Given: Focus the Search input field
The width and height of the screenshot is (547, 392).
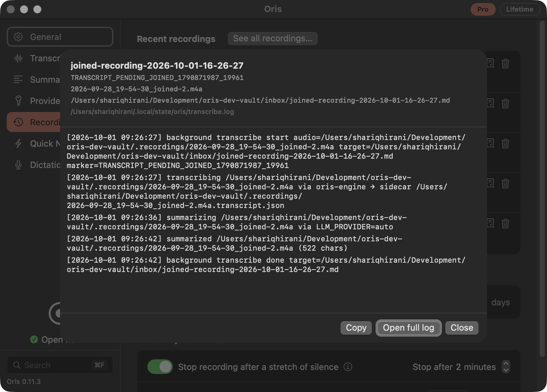Looking at the screenshot, I should 60,365.
